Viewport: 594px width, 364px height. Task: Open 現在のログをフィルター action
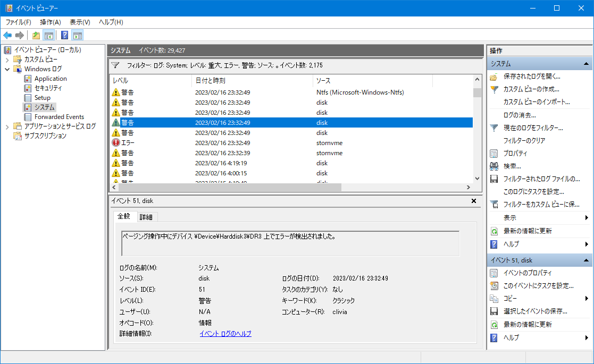533,128
